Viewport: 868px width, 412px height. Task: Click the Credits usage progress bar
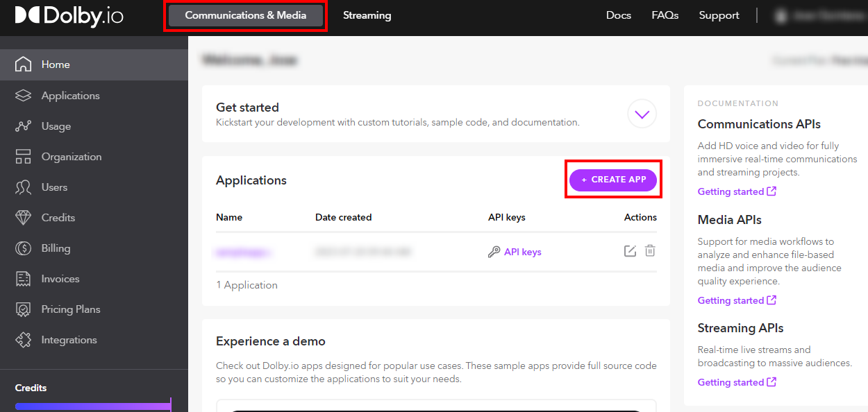[92, 406]
